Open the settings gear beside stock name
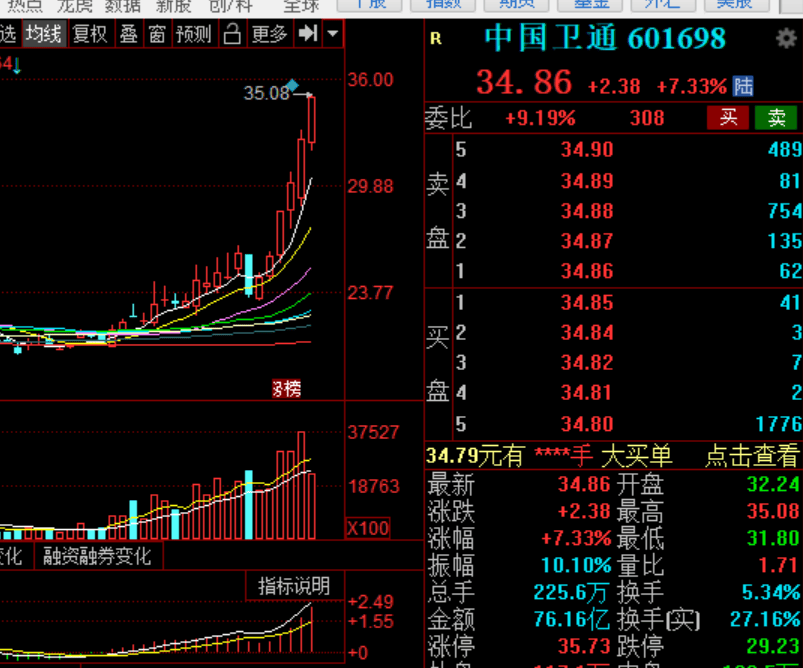 (x=786, y=39)
